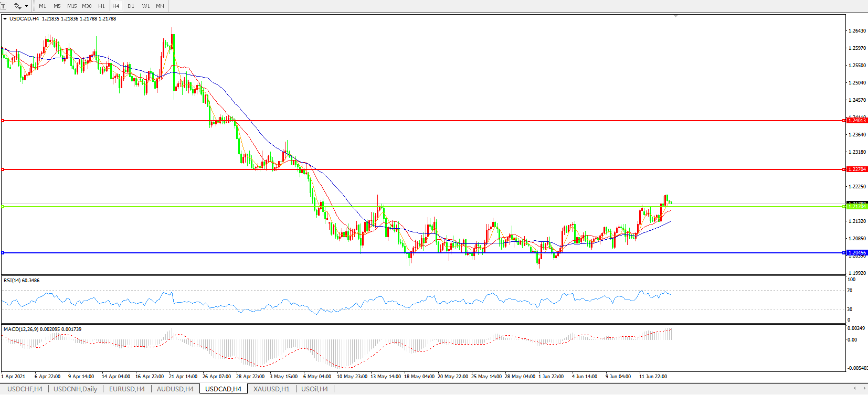Open the arrows tool dropdown arrow
868x395 pixels.
pos(26,6)
